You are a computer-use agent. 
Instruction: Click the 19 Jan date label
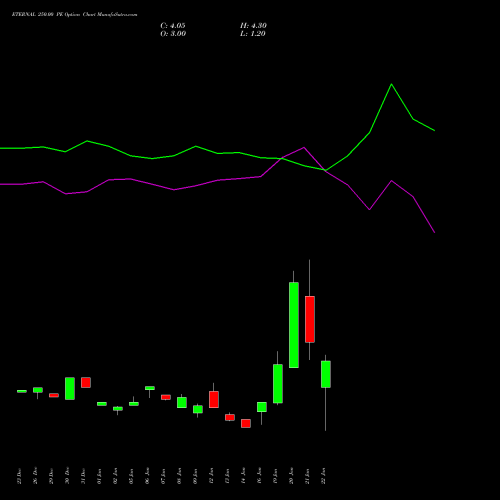[x=275, y=476]
